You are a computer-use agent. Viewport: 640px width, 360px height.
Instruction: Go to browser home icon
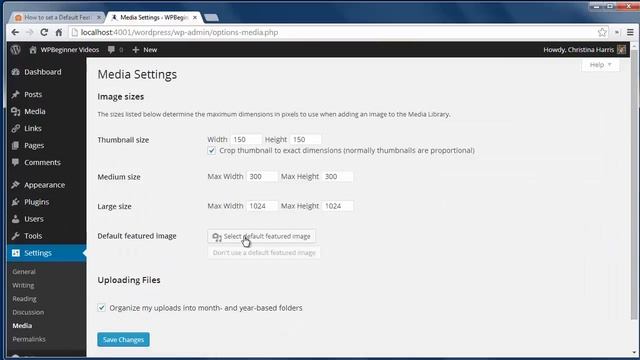[59, 32]
